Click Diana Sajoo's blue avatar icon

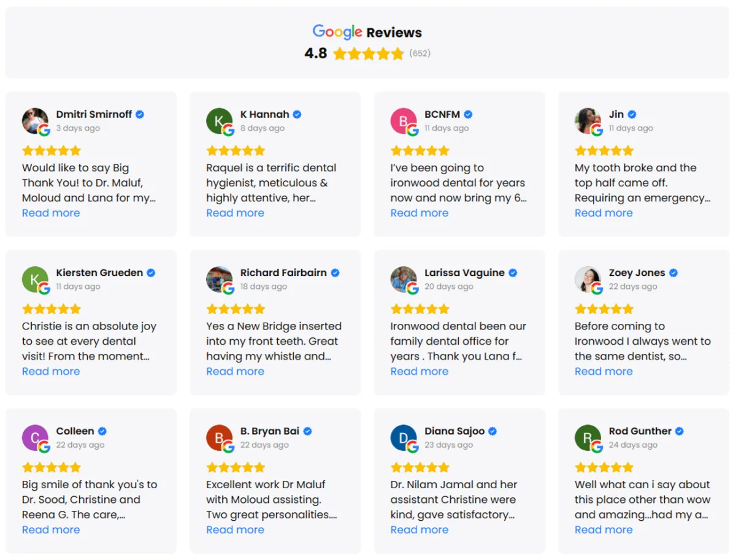(403, 437)
